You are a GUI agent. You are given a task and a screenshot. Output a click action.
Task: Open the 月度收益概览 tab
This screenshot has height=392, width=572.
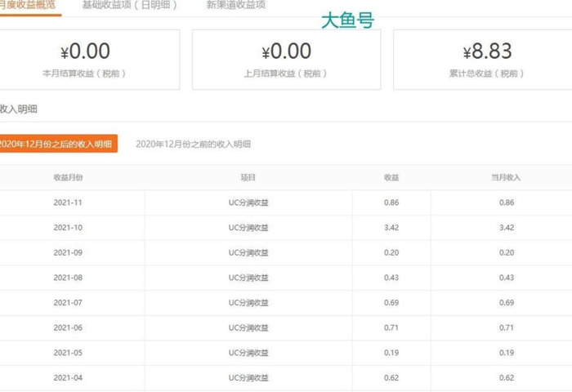(28, 5)
